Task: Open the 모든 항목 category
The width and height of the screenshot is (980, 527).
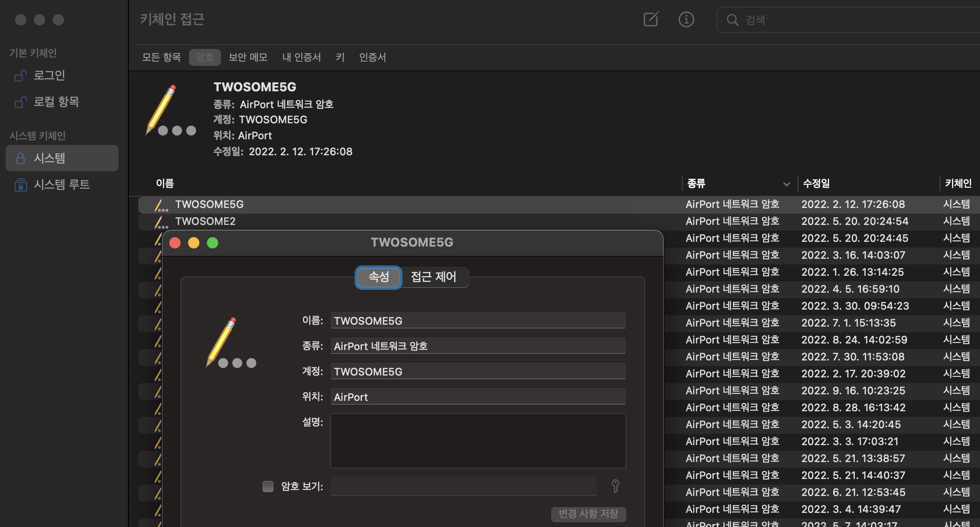Action: (x=161, y=57)
